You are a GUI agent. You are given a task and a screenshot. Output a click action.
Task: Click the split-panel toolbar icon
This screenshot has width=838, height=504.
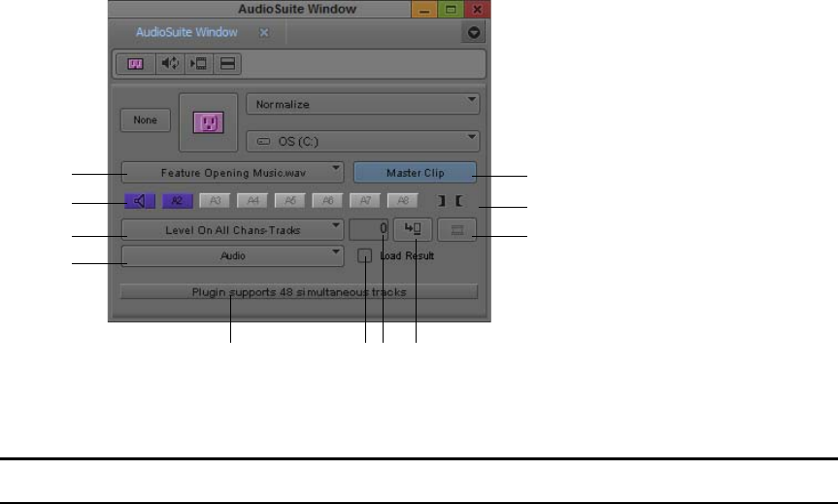click(x=227, y=63)
